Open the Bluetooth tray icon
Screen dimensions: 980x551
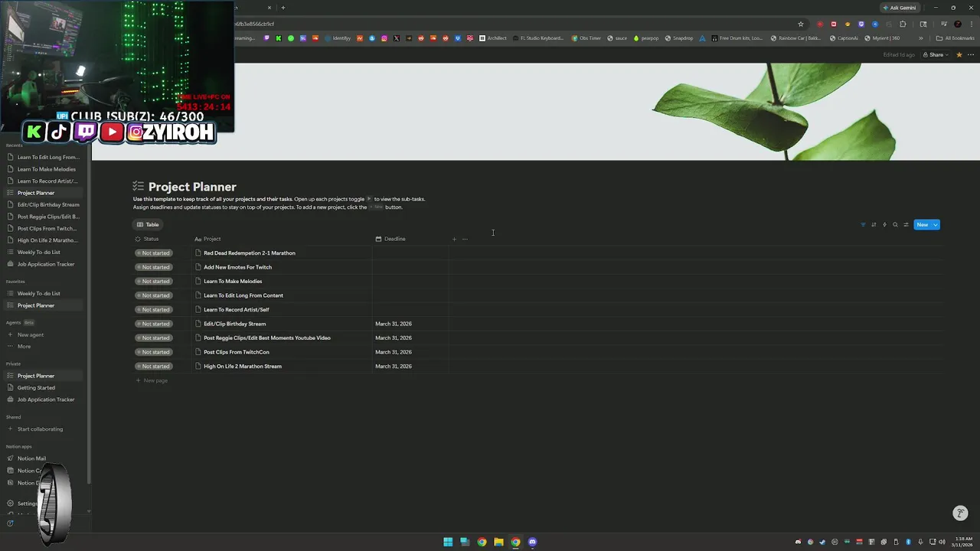[908, 542]
